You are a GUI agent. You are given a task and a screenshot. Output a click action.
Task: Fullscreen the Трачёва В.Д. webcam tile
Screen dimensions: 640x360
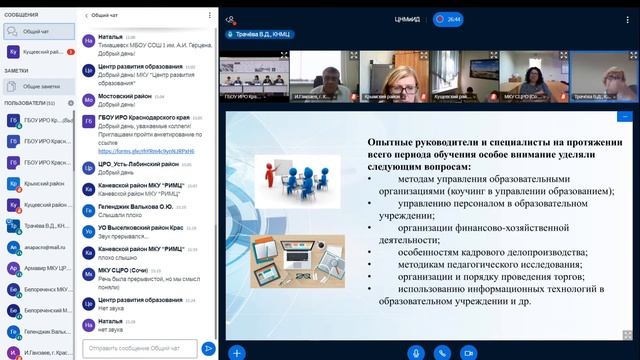point(633,55)
